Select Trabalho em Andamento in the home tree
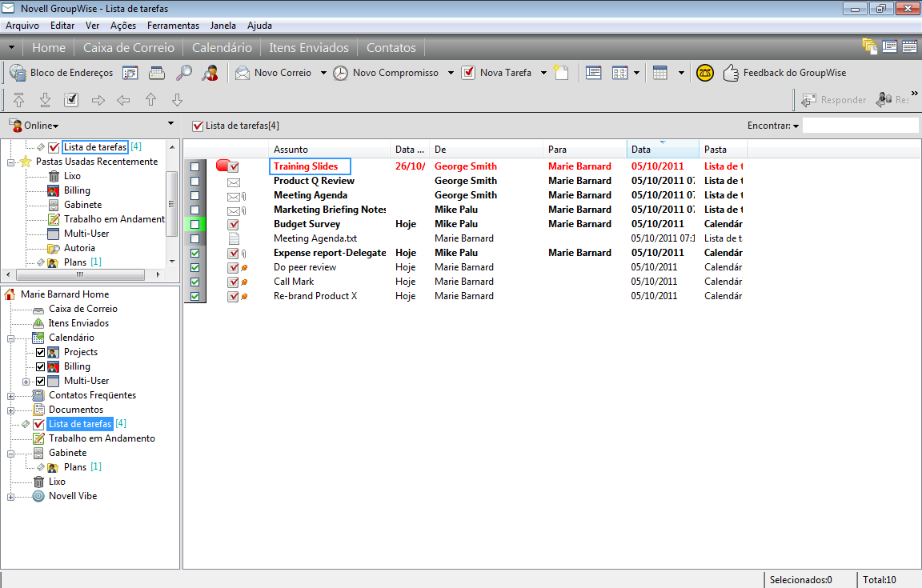The width and height of the screenshot is (922, 588). pyautogui.click(x=102, y=438)
